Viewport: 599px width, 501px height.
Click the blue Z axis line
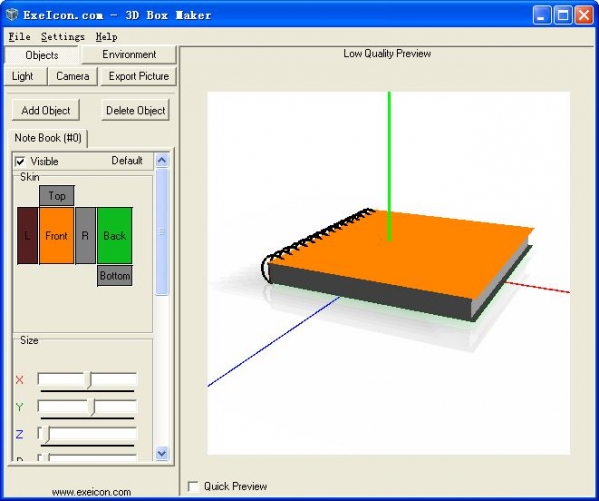(274, 341)
